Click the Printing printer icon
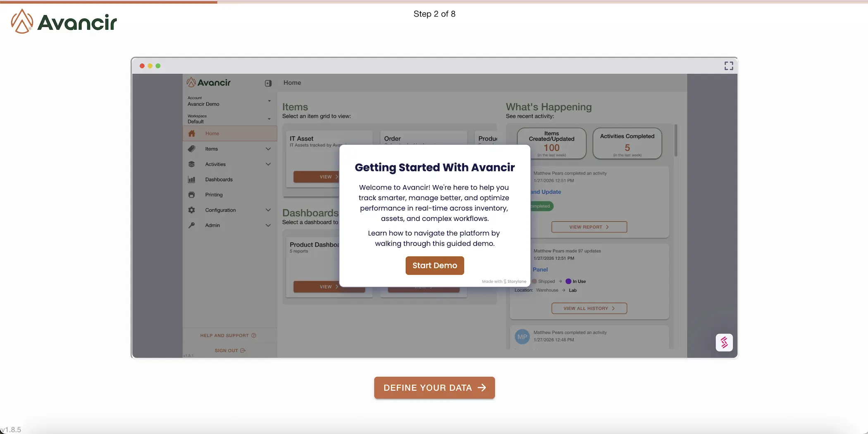The height and width of the screenshot is (434, 868). pyautogui.click(x=192, y=195)
